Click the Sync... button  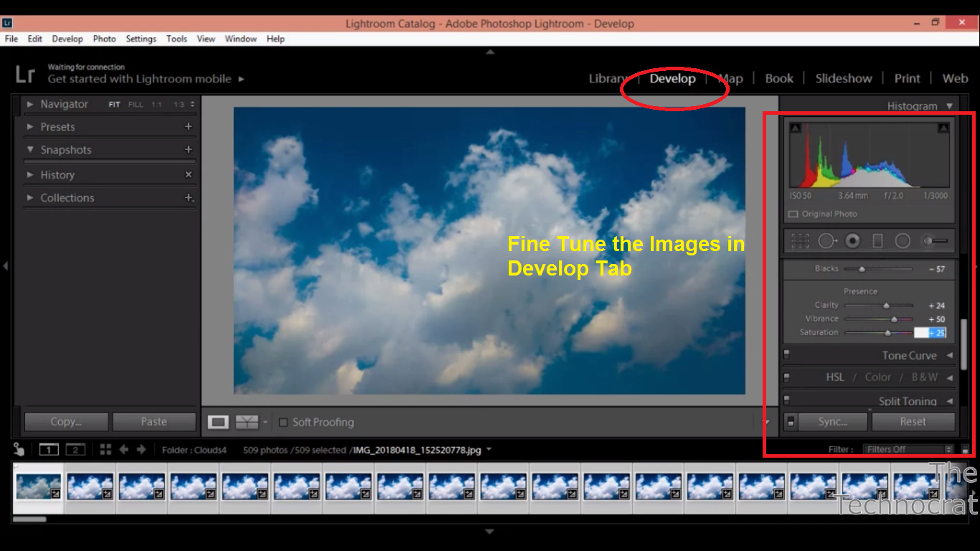tap(833, 422)
